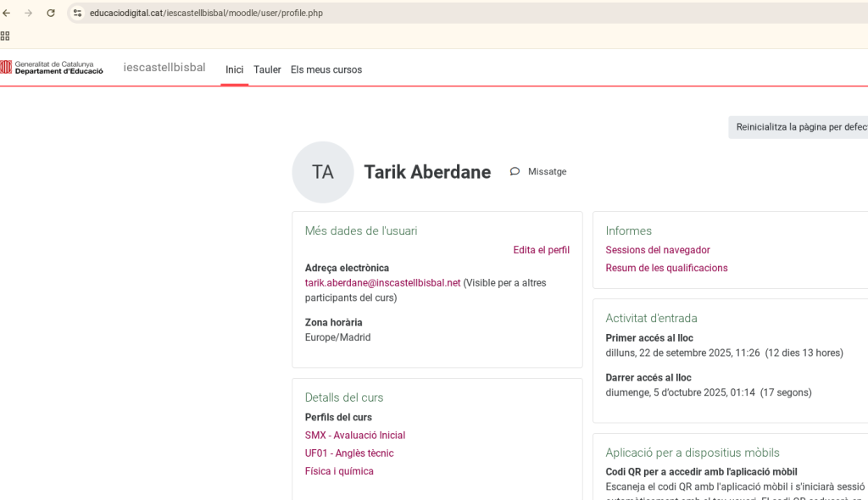Click the tarik.aberdane email address link
This screenshot has height=500, width=868.
(382, 283)
